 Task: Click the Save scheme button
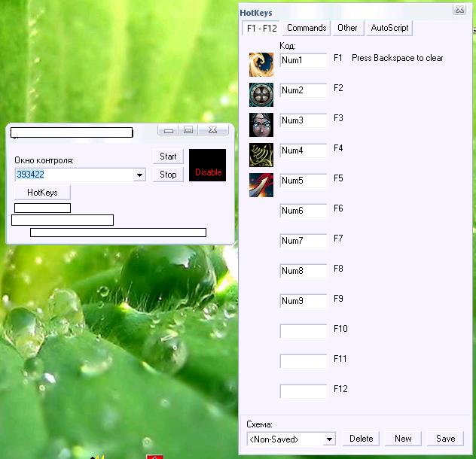tap(445, 439)
